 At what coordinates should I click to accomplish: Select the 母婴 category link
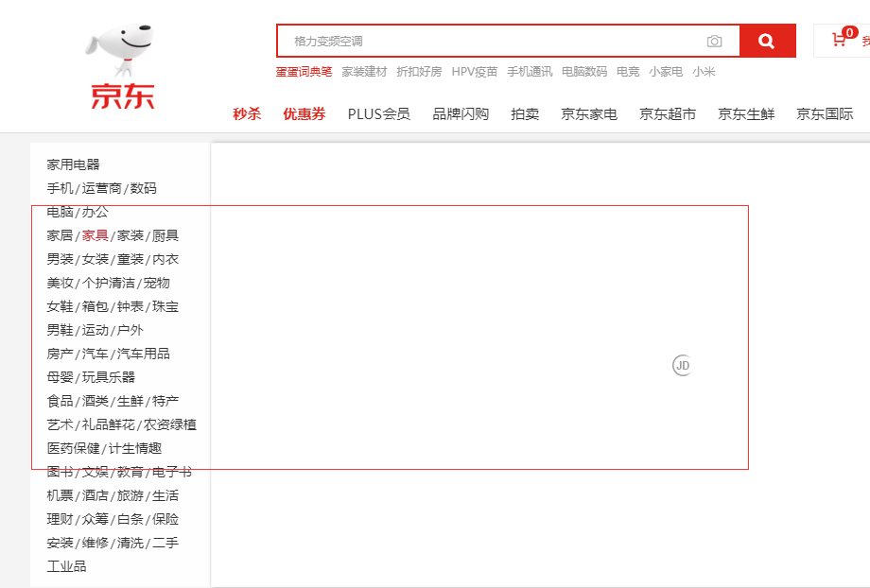tap(60, 377)
